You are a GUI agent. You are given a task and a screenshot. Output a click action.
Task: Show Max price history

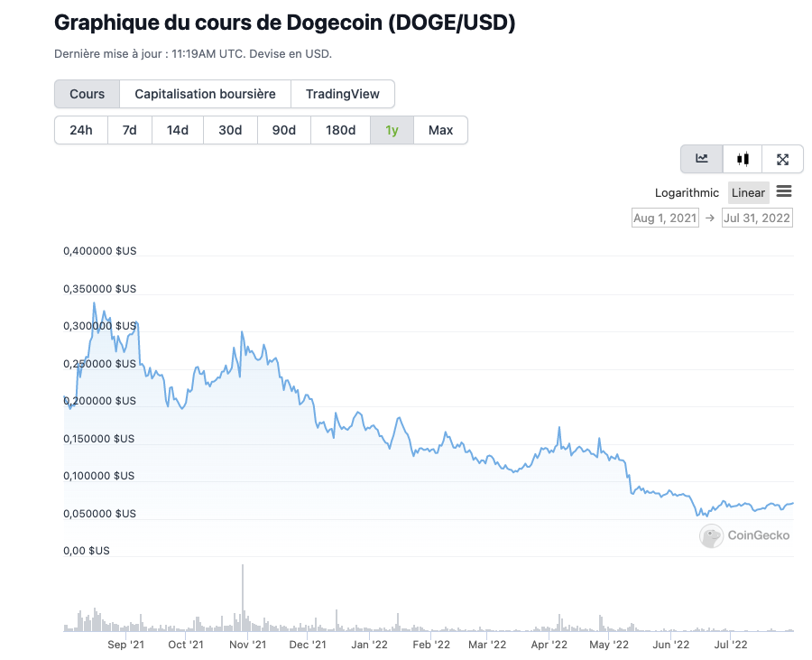pyautogui.click(x=440, y=130)
